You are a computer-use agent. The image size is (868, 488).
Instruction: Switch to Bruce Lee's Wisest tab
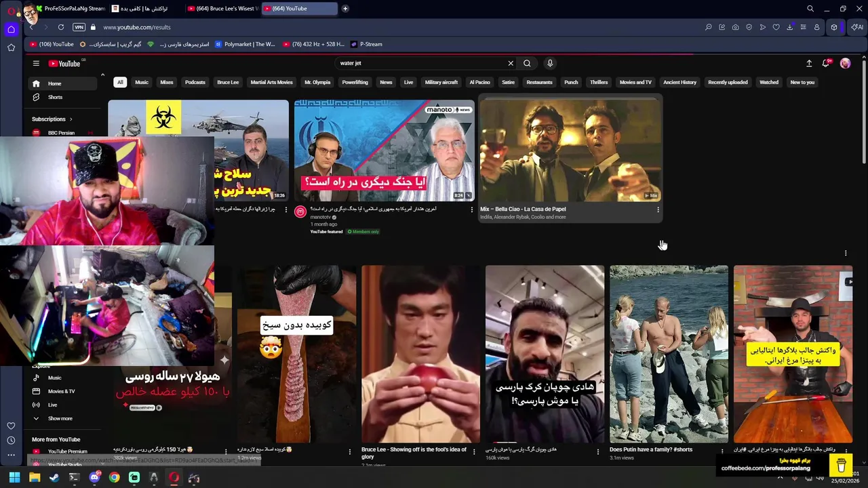[222, 9]
